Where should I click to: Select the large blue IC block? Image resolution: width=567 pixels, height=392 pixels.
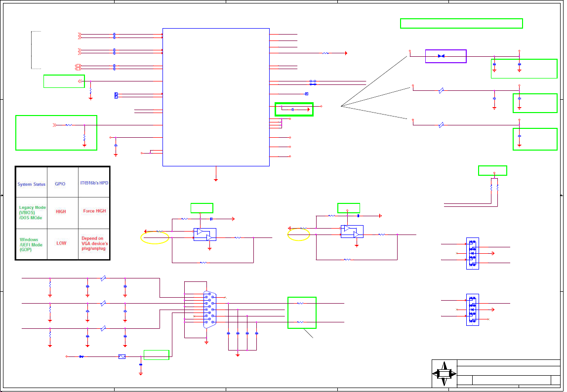click(x=216, y=97)
